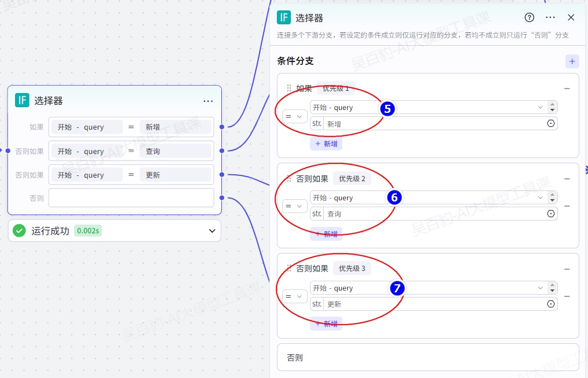Open the selector panel's more options menu

point(550,17)
